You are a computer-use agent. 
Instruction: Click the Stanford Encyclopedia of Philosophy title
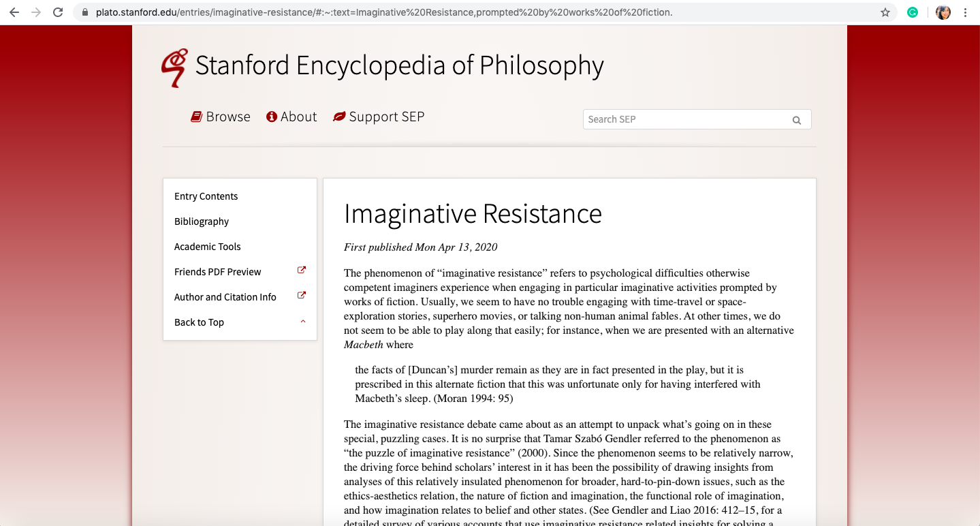399,65
